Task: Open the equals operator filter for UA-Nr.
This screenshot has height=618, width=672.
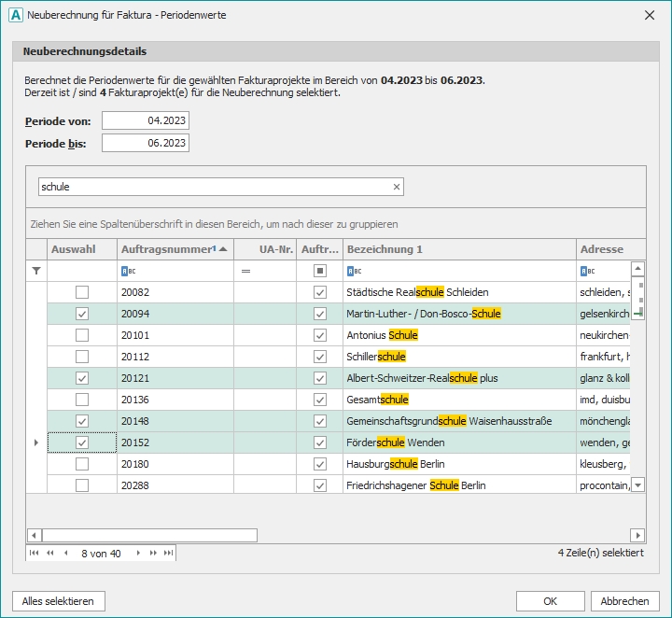Action: 246,271
